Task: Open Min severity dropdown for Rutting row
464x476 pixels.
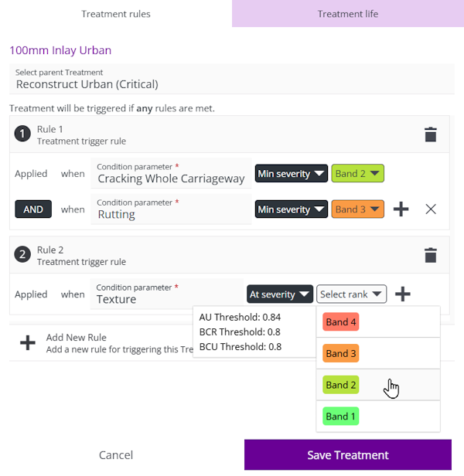Action: click(292, 209)
